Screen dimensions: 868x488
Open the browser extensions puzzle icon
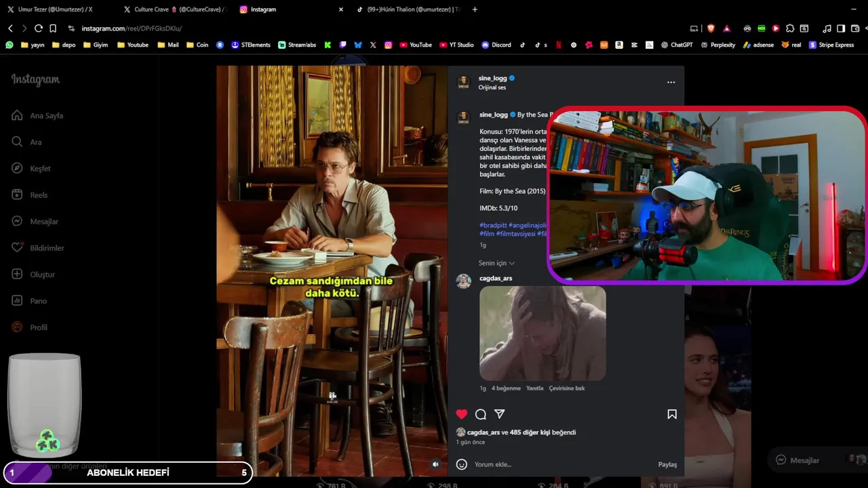790,28
